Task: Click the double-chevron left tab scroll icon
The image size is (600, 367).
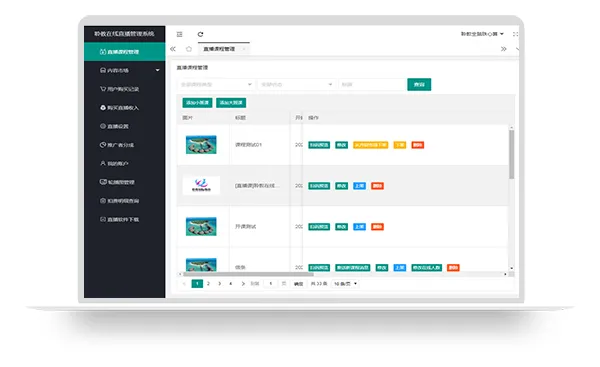Action: [173, 49]
